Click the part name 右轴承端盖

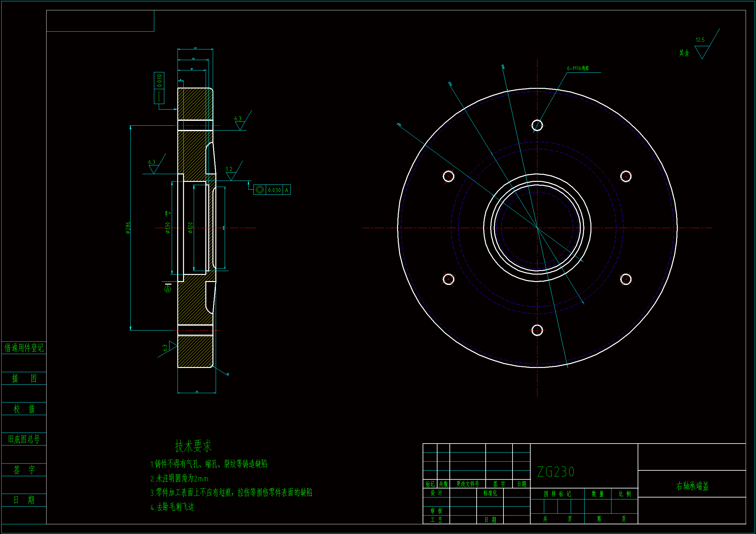point(692,486)
